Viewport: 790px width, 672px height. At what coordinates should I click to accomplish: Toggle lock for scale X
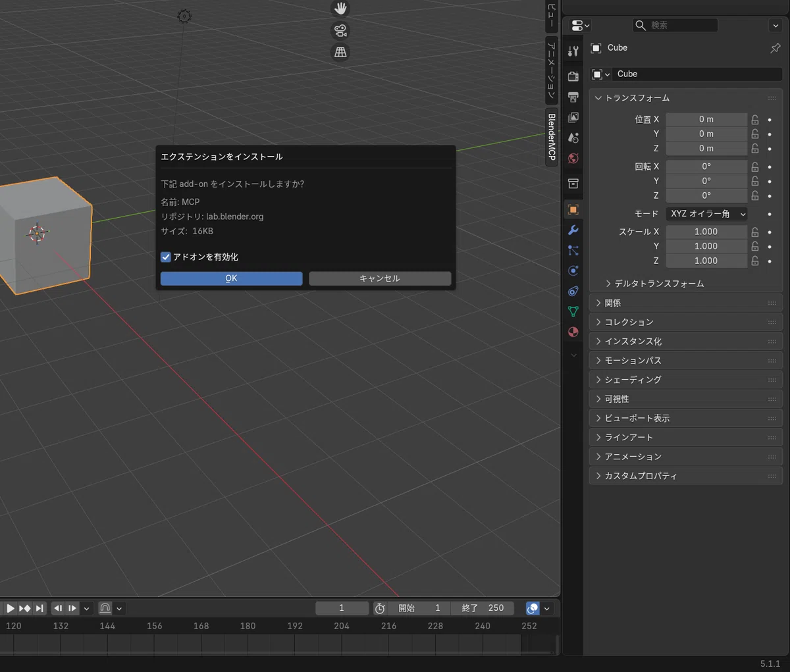coord(755,232)
